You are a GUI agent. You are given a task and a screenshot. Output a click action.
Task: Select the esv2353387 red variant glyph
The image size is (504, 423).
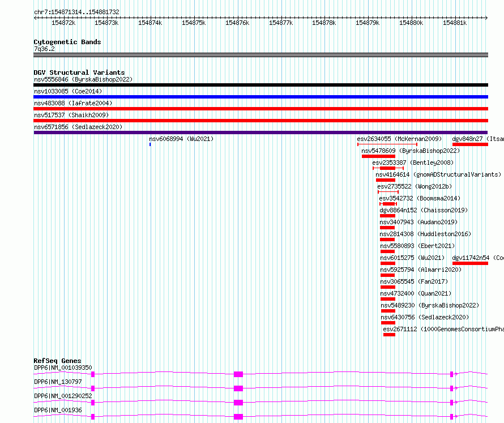click(388, 168)
